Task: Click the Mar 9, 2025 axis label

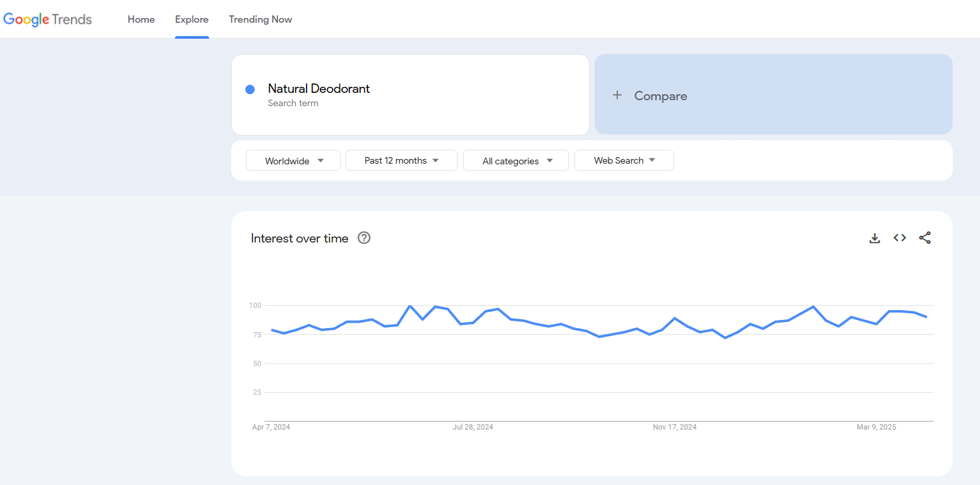Action: [876, 427]
